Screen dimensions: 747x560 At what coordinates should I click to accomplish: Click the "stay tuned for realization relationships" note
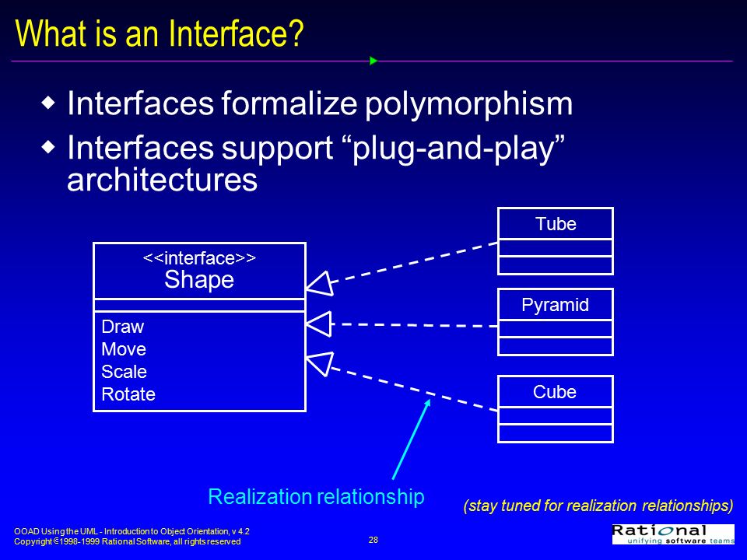pos(598,506)
